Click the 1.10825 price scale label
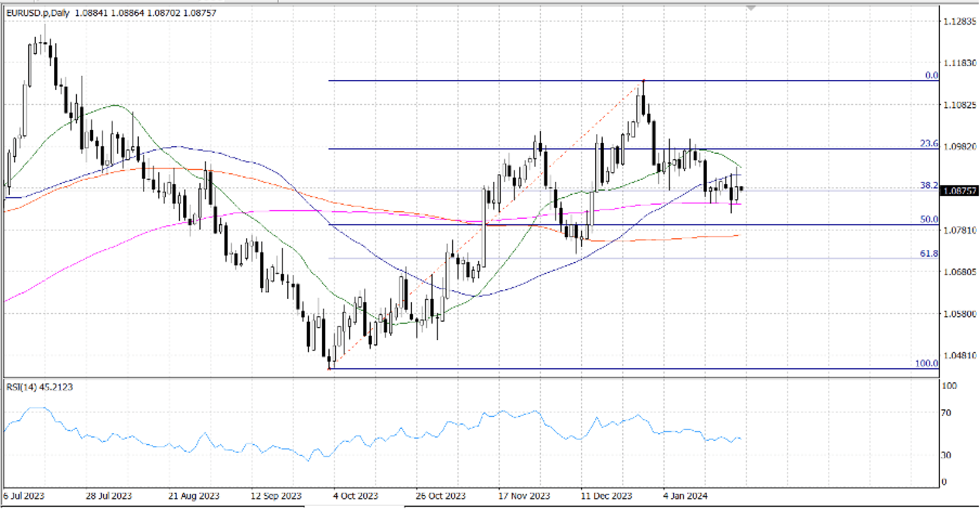Screen dimensions: 980x509 tap(960, 105)
